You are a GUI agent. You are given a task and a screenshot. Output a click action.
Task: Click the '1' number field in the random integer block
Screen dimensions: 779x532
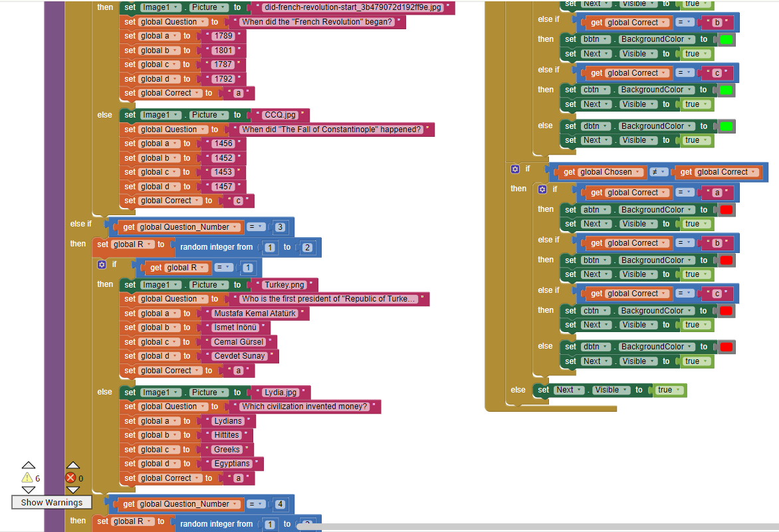point(270,246)
